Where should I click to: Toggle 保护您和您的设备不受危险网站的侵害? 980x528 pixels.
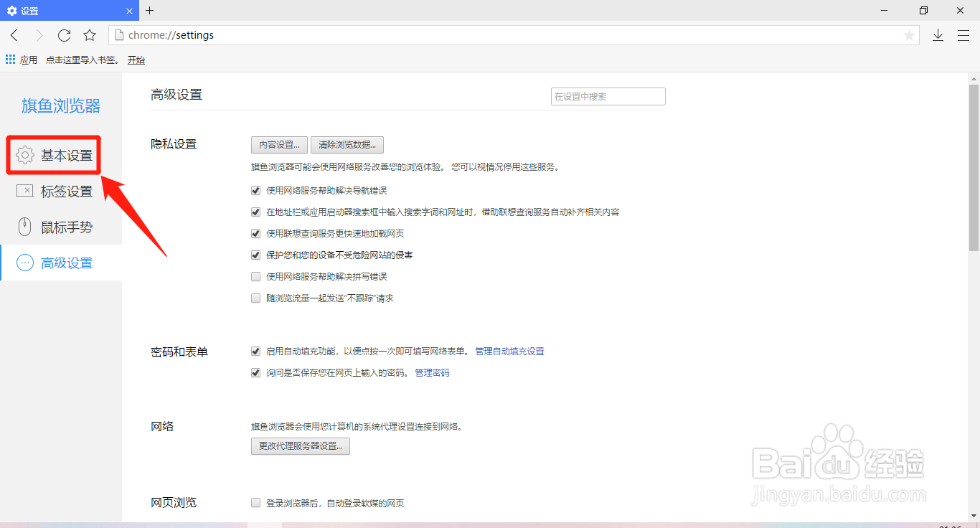coord(255,255)
